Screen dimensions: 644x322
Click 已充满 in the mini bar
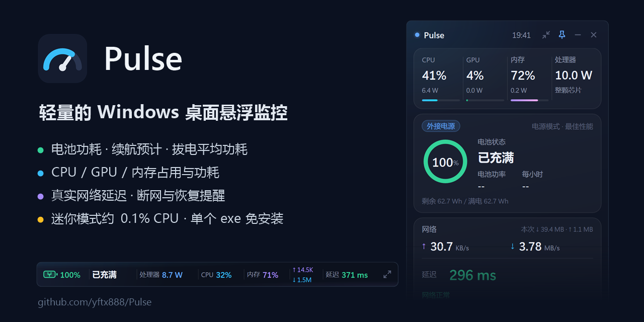point(104,275)
